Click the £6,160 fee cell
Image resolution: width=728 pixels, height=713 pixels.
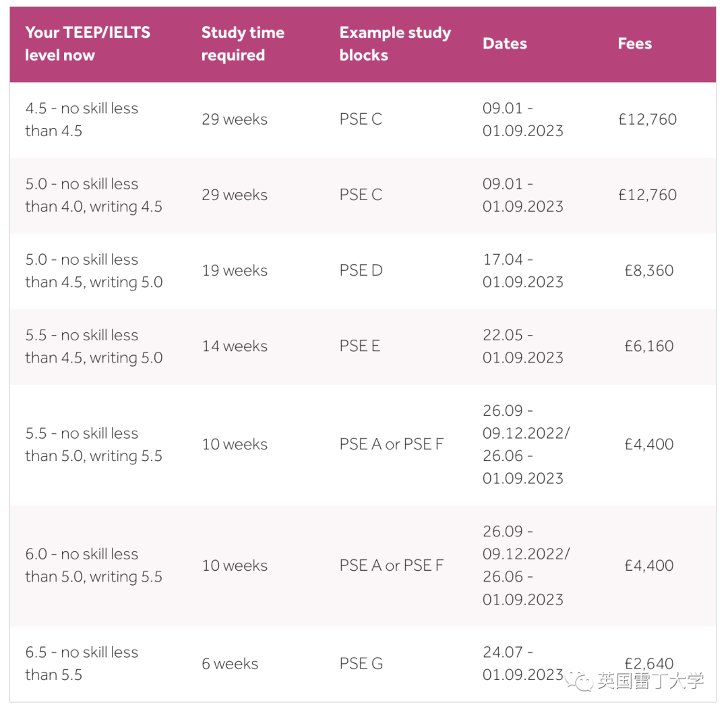click(x=648, y=346)
